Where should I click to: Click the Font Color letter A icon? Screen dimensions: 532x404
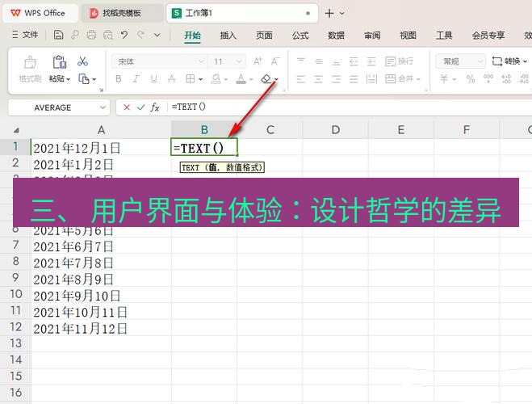241,78
